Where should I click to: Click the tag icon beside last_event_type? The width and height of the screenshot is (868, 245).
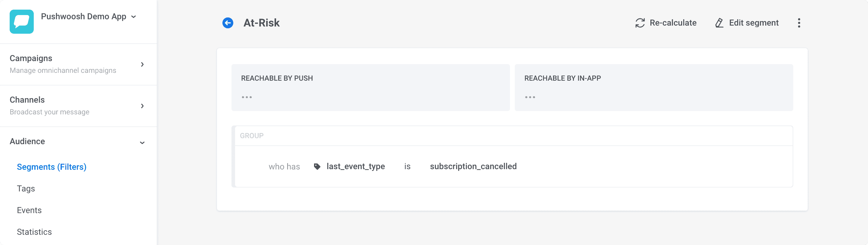click(317, 166)
